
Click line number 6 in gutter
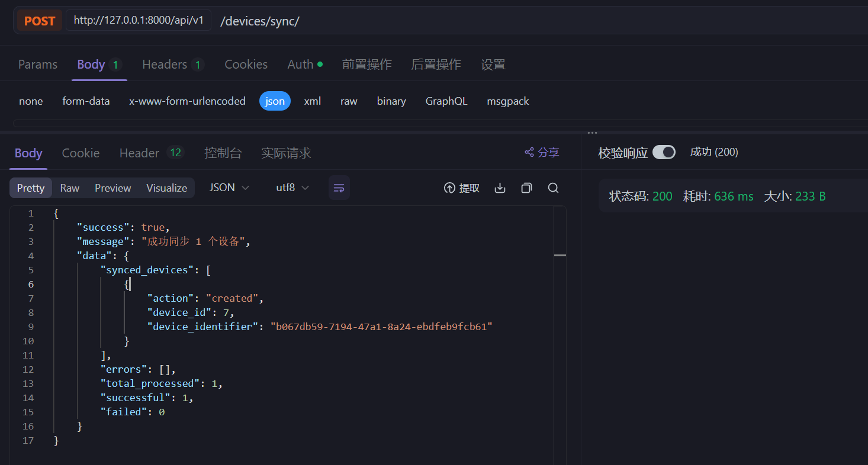pyautogui.click(x=30, y=284)
